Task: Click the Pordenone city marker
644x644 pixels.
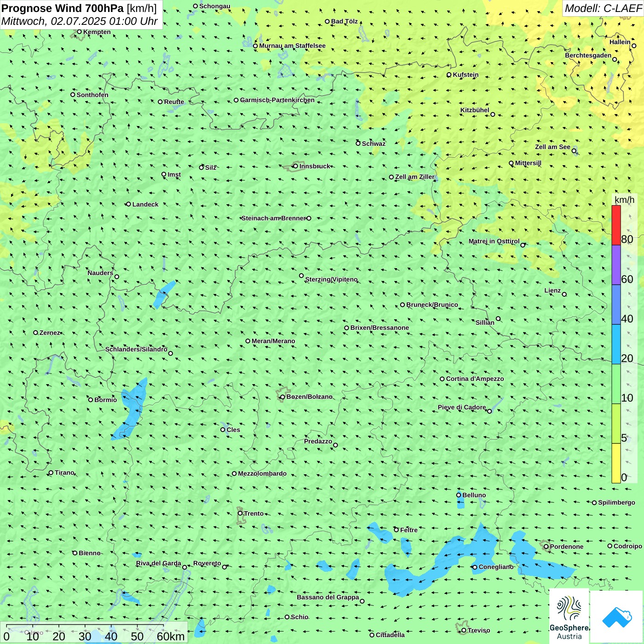Action: coord(546,546)
